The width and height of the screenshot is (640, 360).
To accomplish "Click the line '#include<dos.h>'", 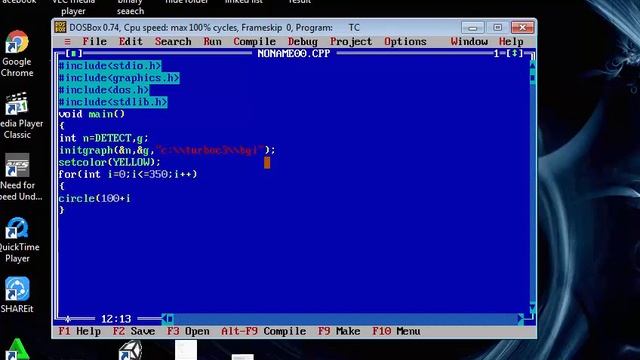I will click(104, 90).
